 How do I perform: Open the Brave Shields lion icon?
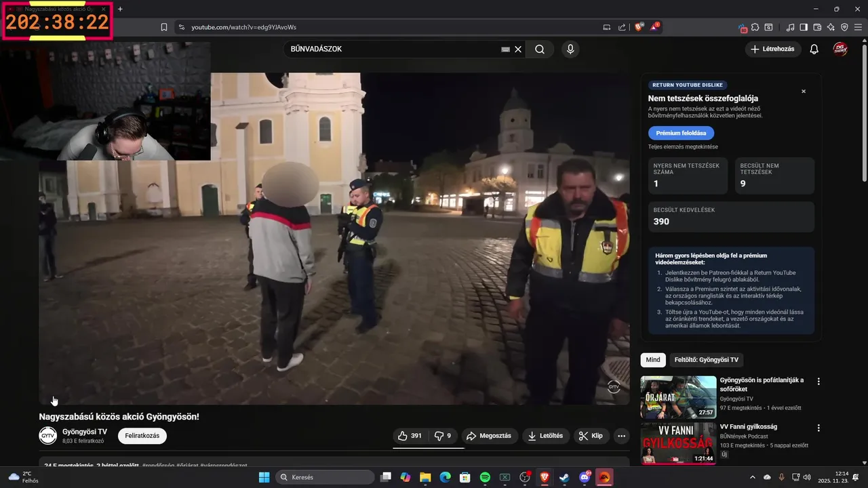point(639,27)
